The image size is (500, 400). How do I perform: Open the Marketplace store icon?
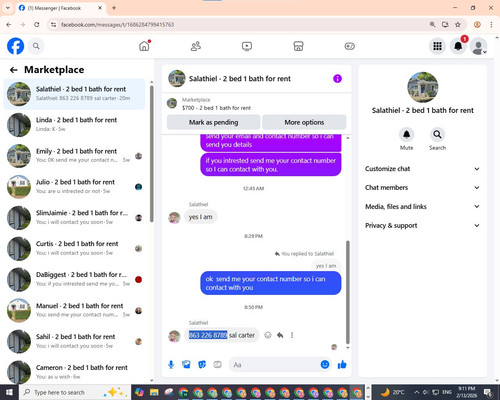coord(298,46)
